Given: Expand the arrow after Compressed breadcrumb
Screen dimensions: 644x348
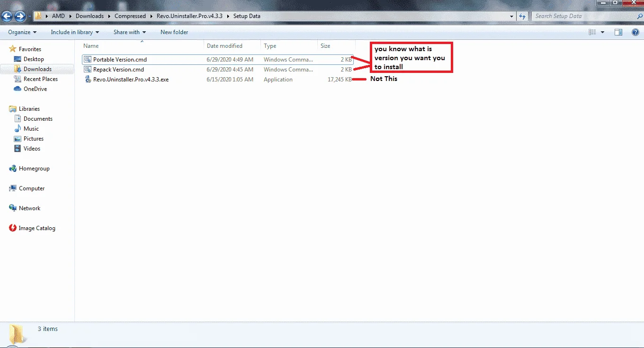Looking at the screenshot, I should pyautogui.click(x=151, y=16).
